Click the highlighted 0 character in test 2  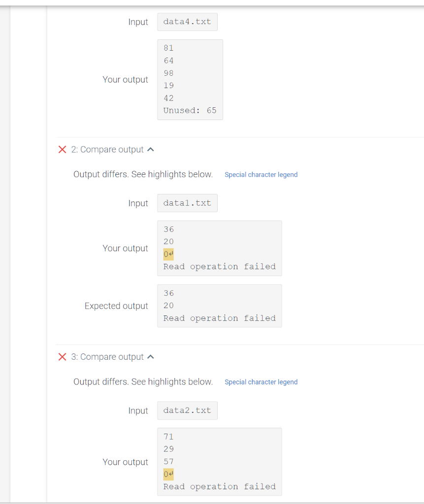point(166,254)
